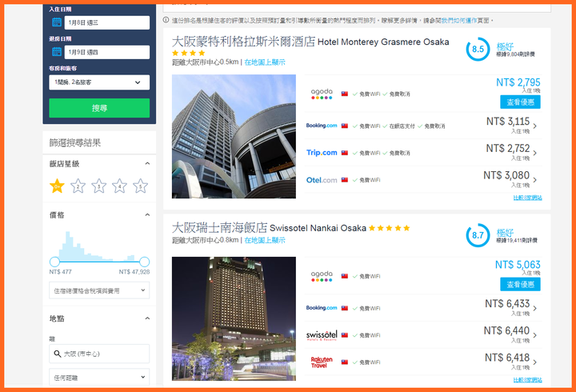This screenshot has width=576, height=392.
Task: Open the NT$ 3,115 Booking.com price arrow
Action: click(535, 126)
